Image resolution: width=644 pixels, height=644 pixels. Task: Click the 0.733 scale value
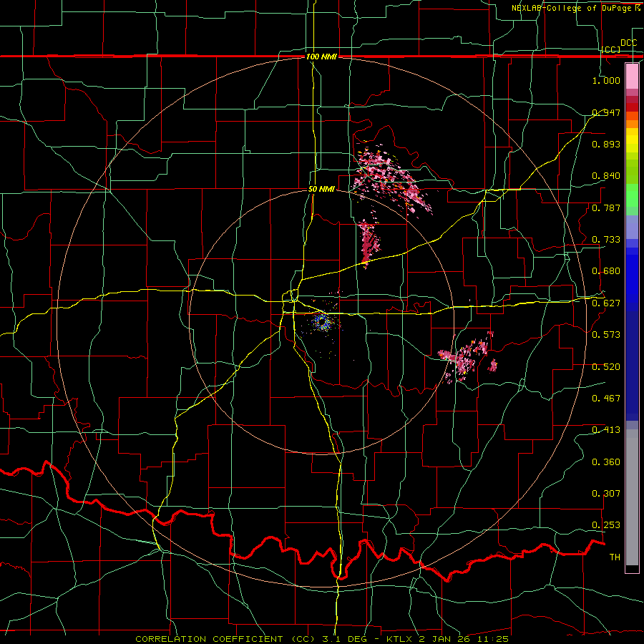pyautogui.click(x=606, y=240)
